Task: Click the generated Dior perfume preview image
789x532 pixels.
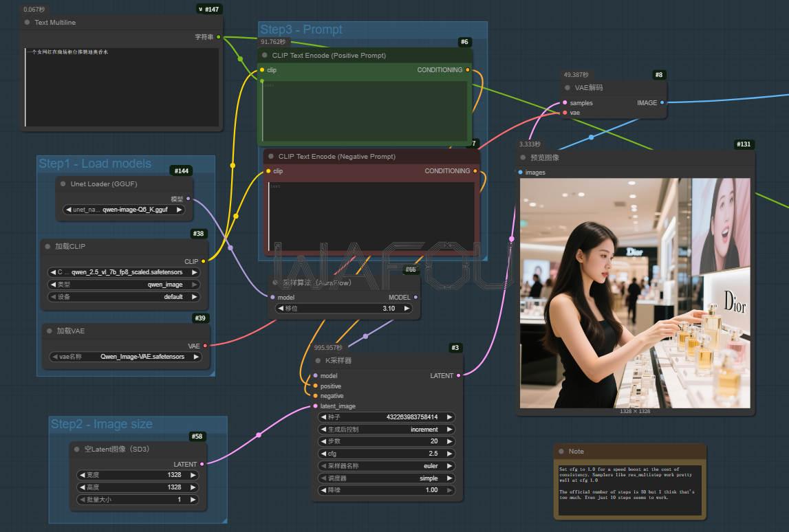Action: 635,293
